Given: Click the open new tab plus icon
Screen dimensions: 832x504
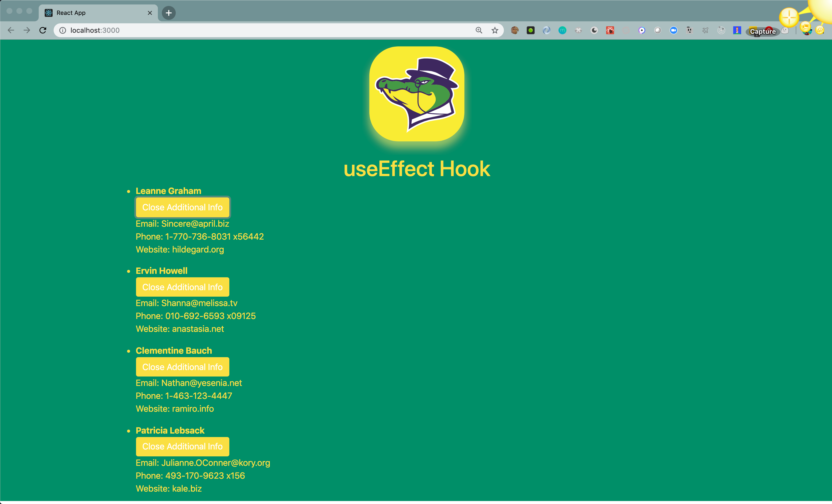Looking at the screenshot, I should point(169,12).
